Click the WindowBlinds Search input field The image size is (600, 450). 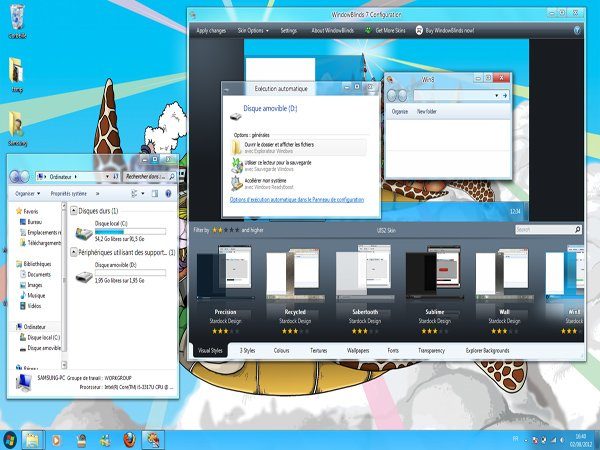(545, 229)
